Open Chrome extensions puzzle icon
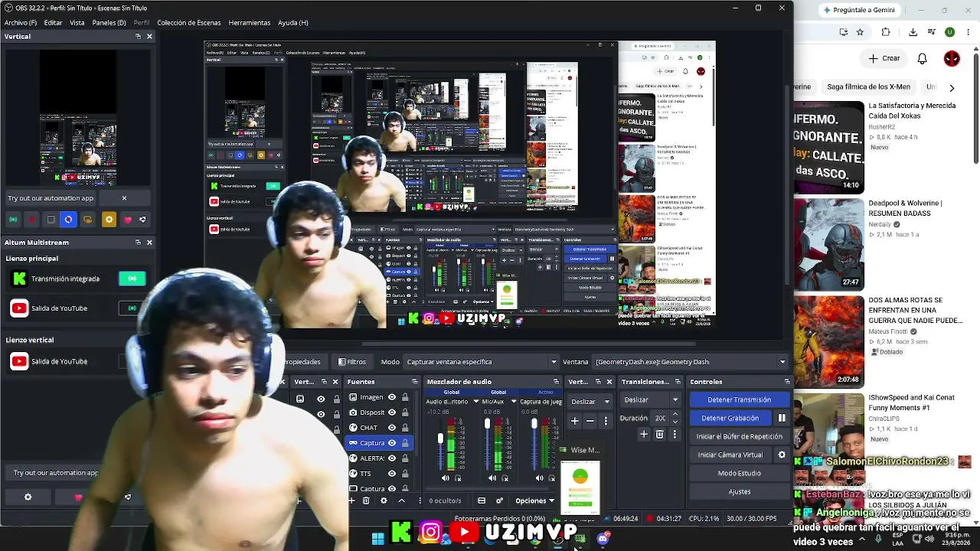 click(886, 32)
